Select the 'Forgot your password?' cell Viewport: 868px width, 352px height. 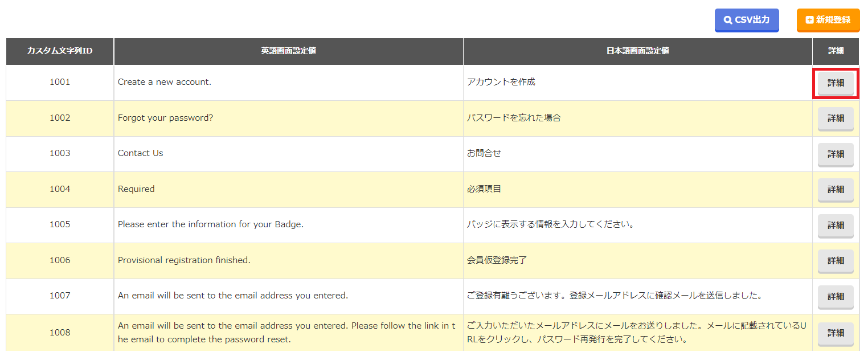pos(165,118)
